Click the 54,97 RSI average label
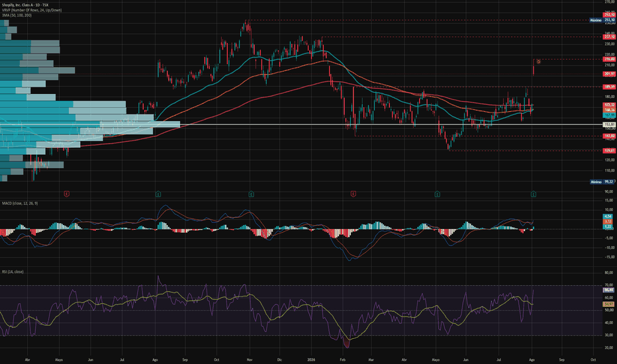Screen dimensions: 617x364 pos(608,304)
